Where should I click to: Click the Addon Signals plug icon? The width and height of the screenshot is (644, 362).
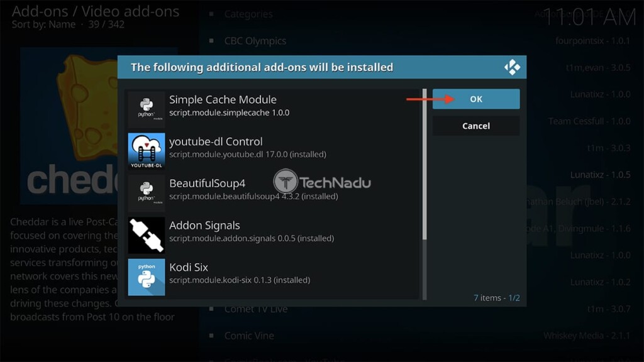[x=146, y=235]
